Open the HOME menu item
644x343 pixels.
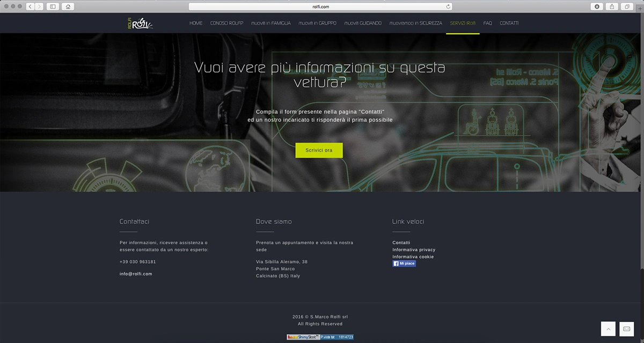pos(196,24)
